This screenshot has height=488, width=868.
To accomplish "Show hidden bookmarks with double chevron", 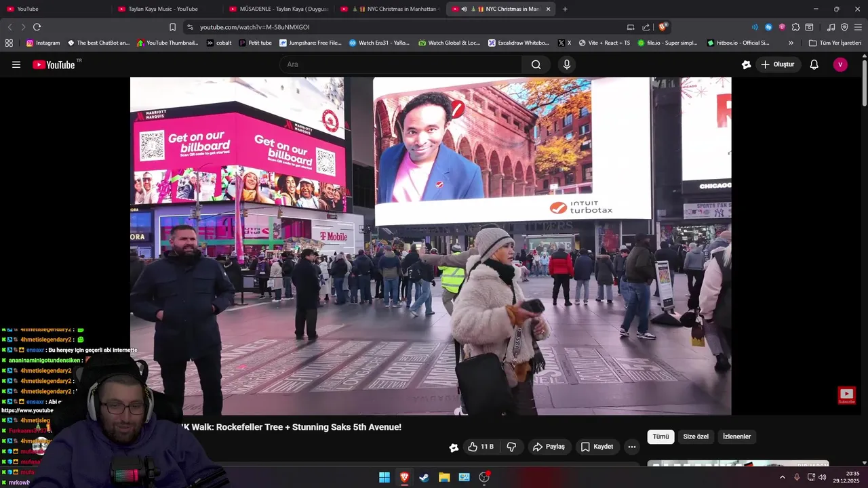I will pos(791,43).
